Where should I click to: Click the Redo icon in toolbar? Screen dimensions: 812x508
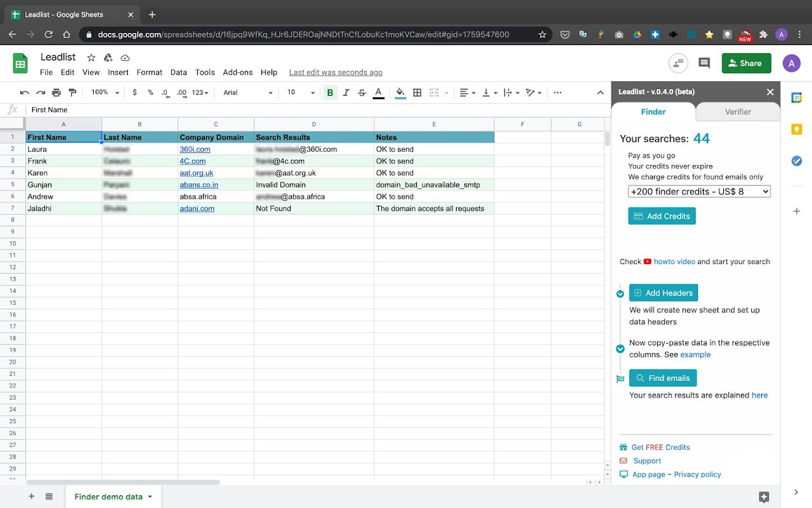click(x=41, y=93)
